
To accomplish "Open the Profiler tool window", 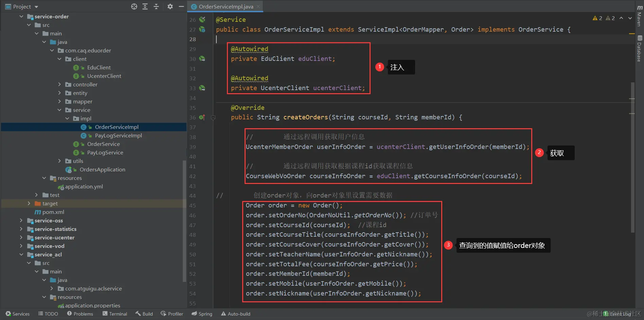I will point(172,314).
